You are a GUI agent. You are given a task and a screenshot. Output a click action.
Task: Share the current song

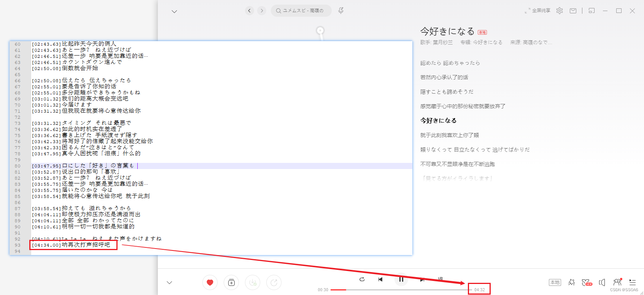coord(274,282)
